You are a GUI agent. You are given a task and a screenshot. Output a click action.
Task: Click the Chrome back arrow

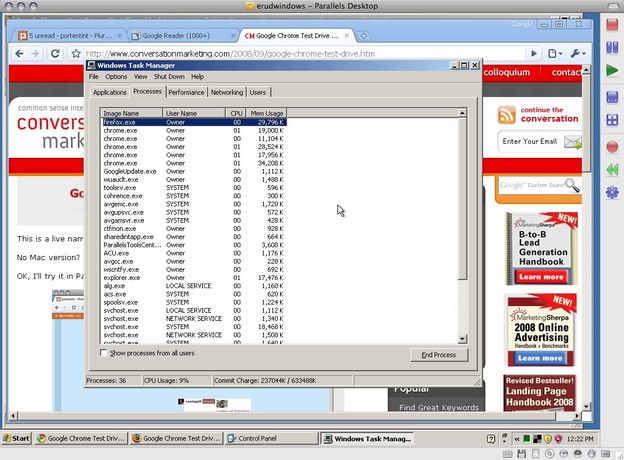(x=19, y=53)
